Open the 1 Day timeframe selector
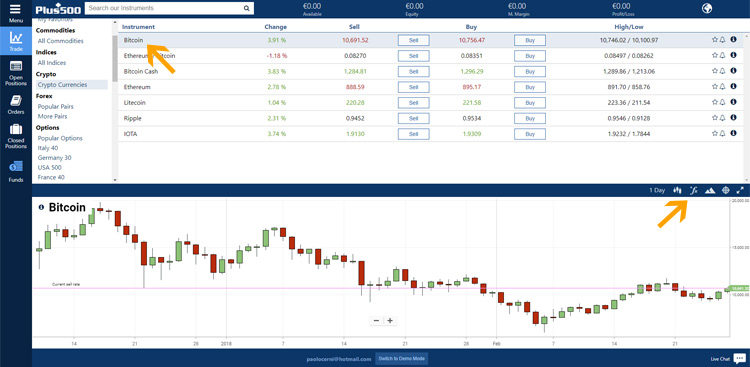Image resolution: width=750 pixels, height=367 pixels. [657, 190]
